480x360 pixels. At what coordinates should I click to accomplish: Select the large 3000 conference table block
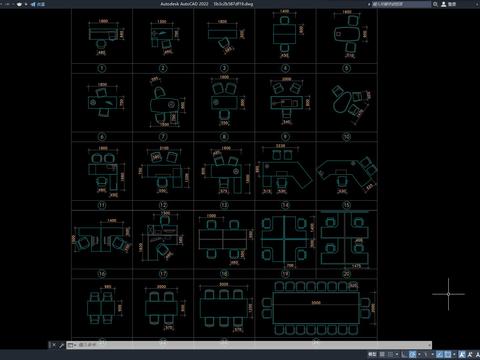coord(316,308)
